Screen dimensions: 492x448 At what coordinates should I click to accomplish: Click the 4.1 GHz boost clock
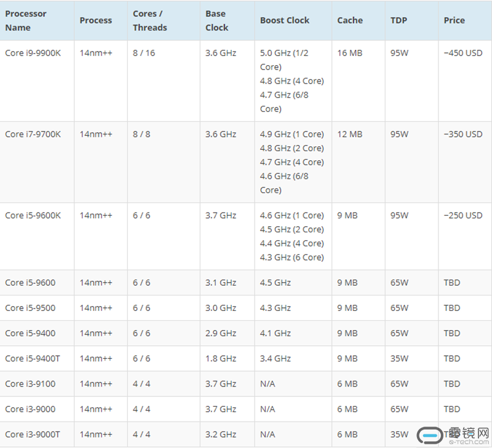[275, 333]
